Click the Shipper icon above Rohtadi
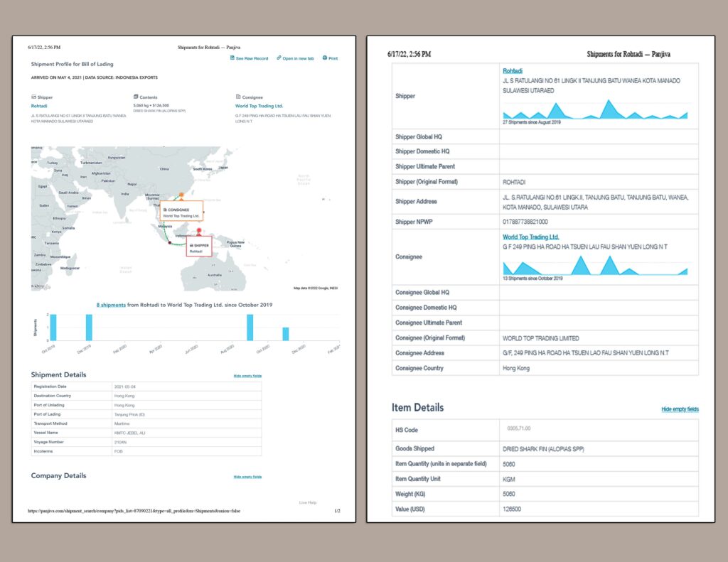Viewport: 728px width, 562px height. (x=33, y=97)
